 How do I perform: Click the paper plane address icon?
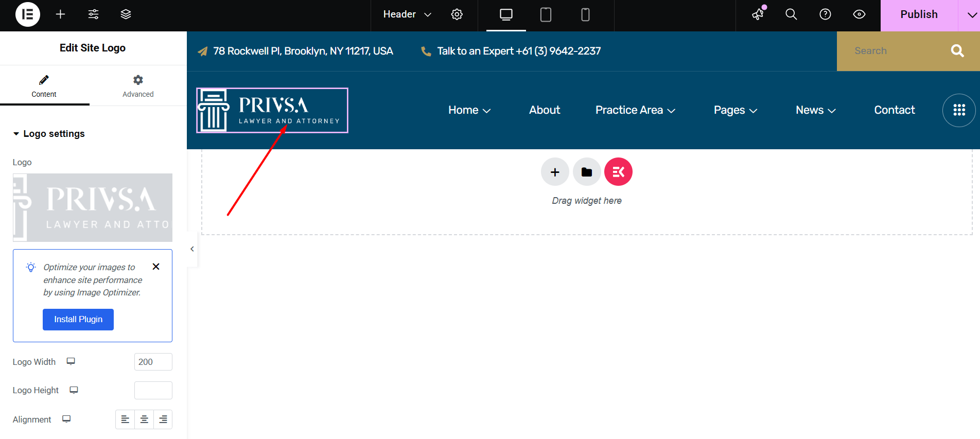(203, 51)
